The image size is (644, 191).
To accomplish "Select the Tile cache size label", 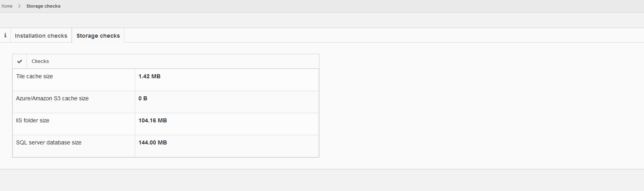I will pyautogui.click(x=35, y=76).
